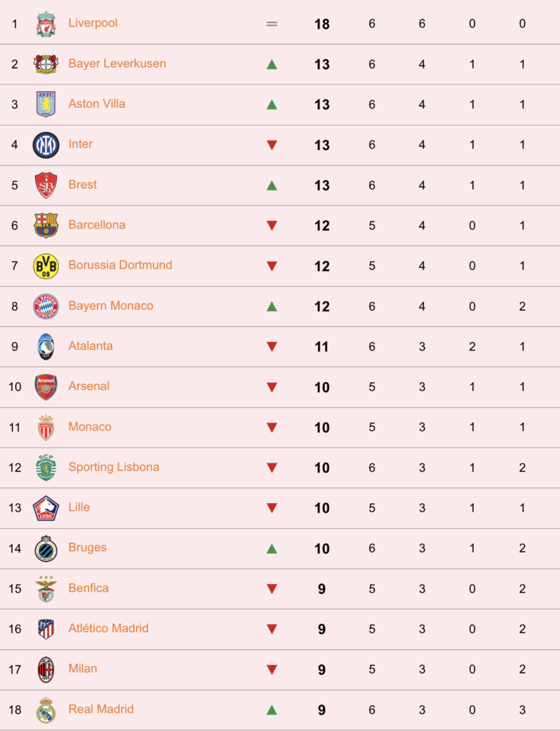This screenshot has height=731, width=560.
Task: Select the Inter club logo
Action: (46, 145)
